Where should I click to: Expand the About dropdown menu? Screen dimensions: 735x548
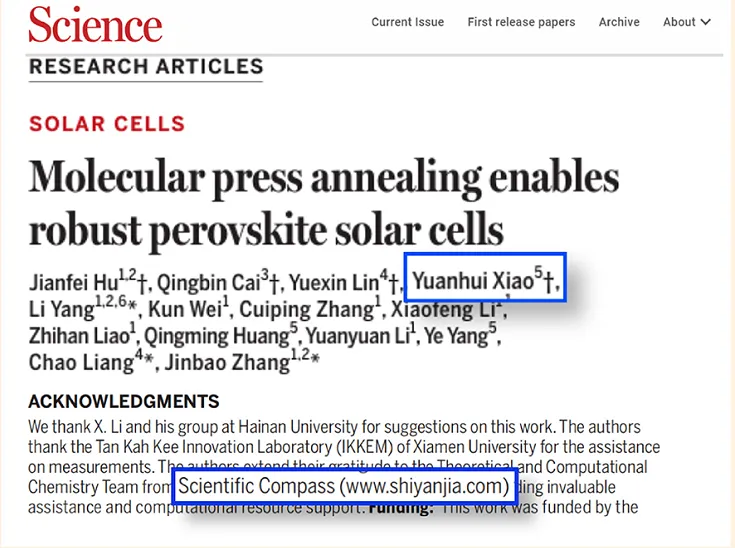click(687, 22)
